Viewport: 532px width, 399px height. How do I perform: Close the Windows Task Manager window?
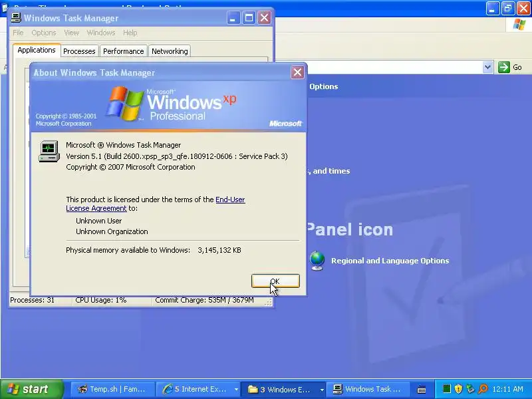coord(264,18)
